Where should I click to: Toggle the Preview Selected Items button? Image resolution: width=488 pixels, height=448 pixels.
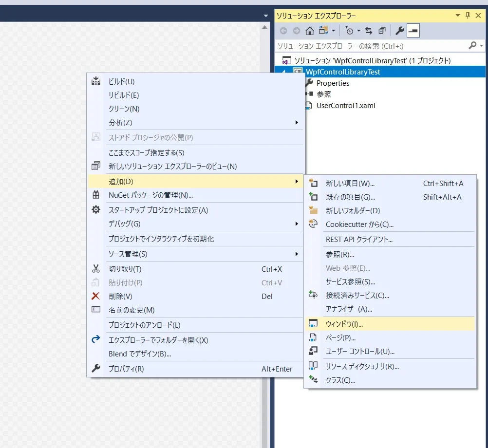(413, 31)
